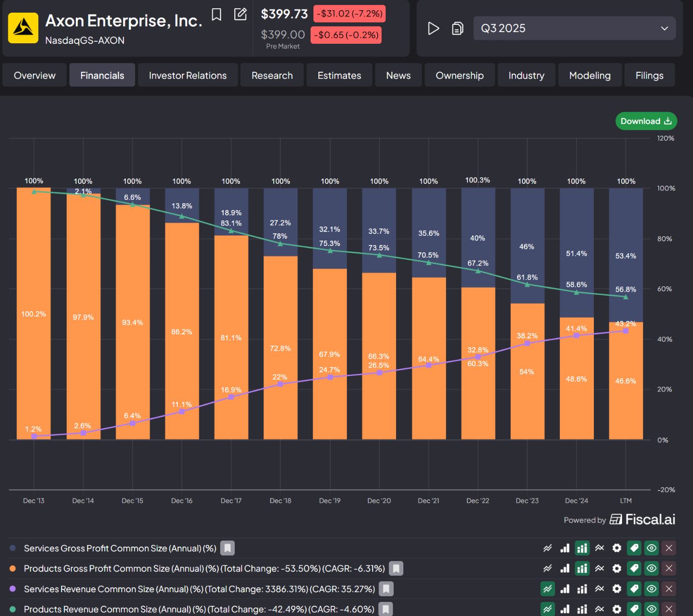Bookmark Axon Enterprise with the header bookmark icon
The width and height of the screenshot is (693, 616).
217,15
